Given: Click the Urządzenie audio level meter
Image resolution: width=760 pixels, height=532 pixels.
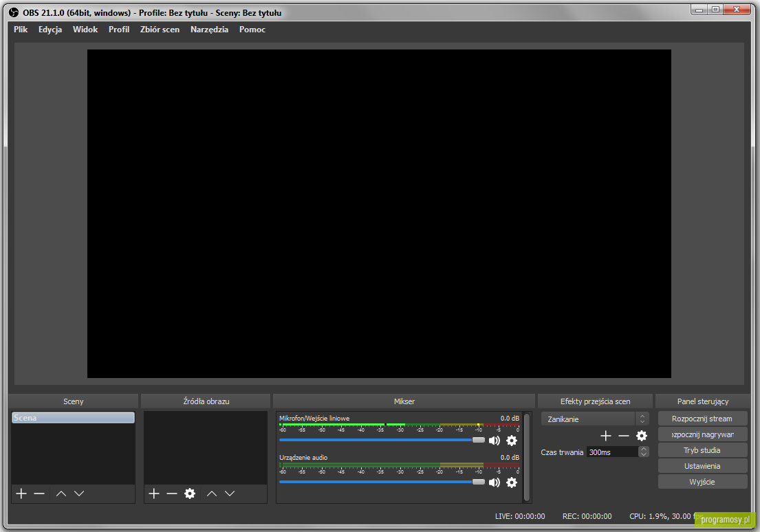Looking at the screenshot, I should tap(400, 465).
